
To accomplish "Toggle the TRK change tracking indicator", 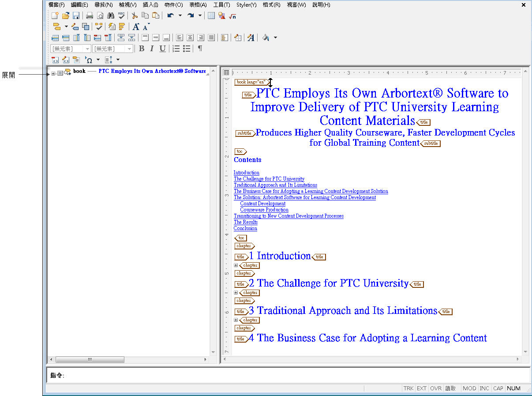I will (x=408, y=388).
